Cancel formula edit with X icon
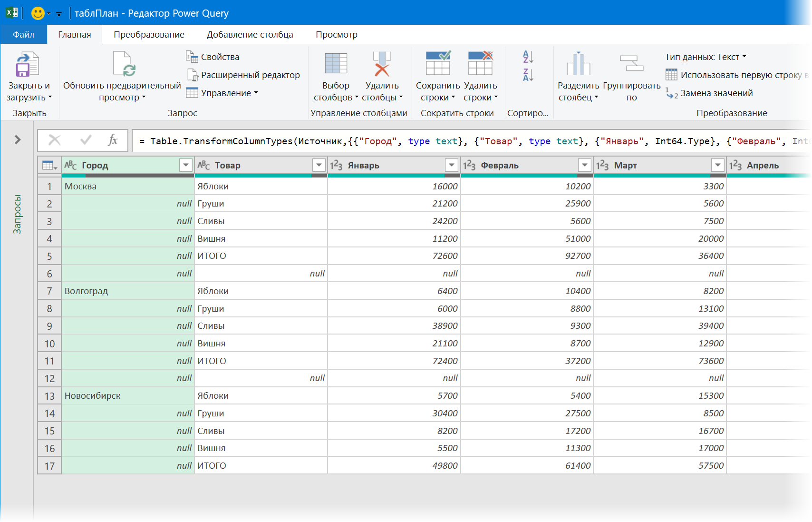 point(55,140)
